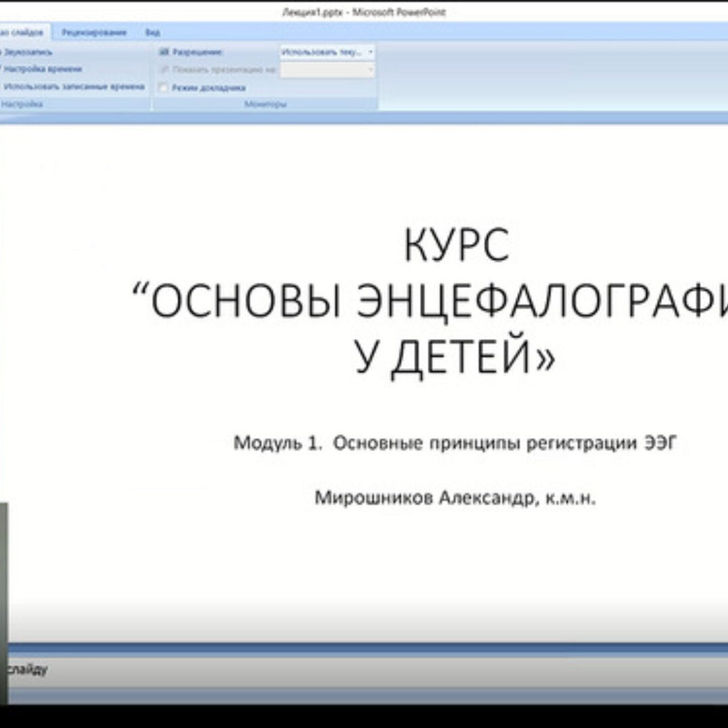Click the Разрешение monitor icon
Viewport: 728px width, 728px height.
point(164,52)
